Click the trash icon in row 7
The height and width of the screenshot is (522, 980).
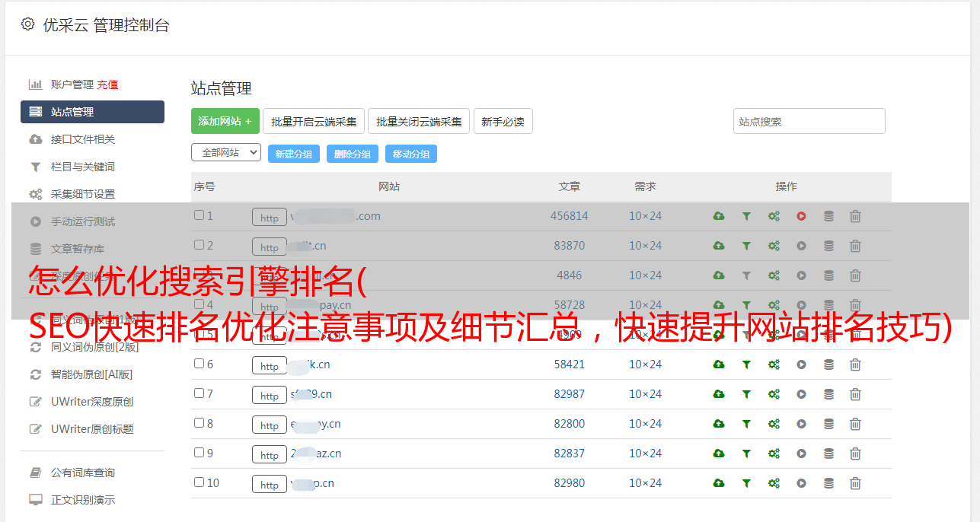pyautogui.click(x=855, y=394)
